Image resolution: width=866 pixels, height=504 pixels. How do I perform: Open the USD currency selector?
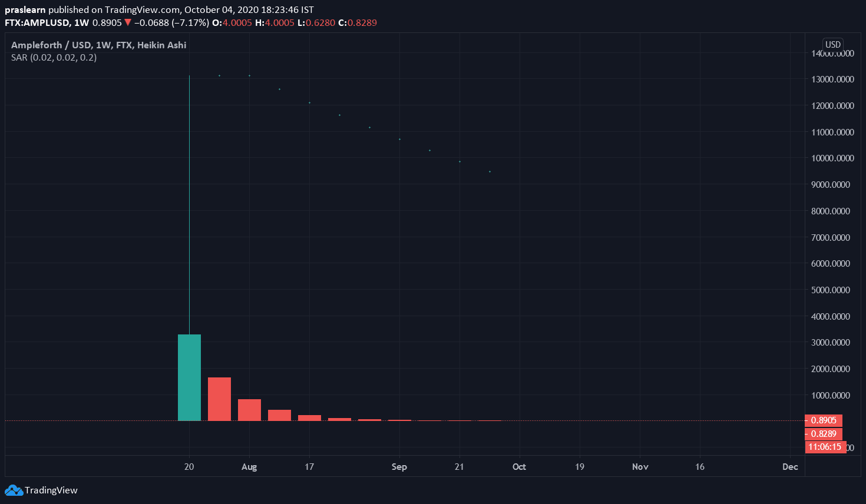tap(832, 45)
